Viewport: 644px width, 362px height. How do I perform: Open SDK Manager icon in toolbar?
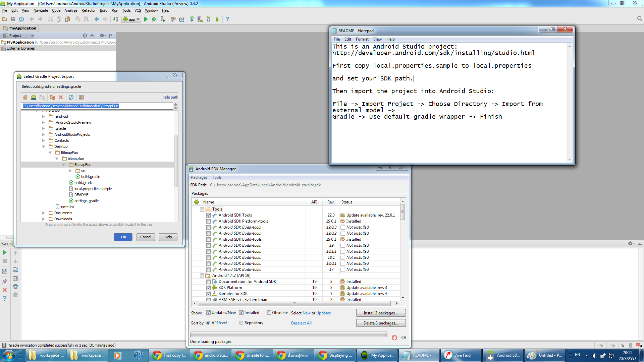point(209,19)
